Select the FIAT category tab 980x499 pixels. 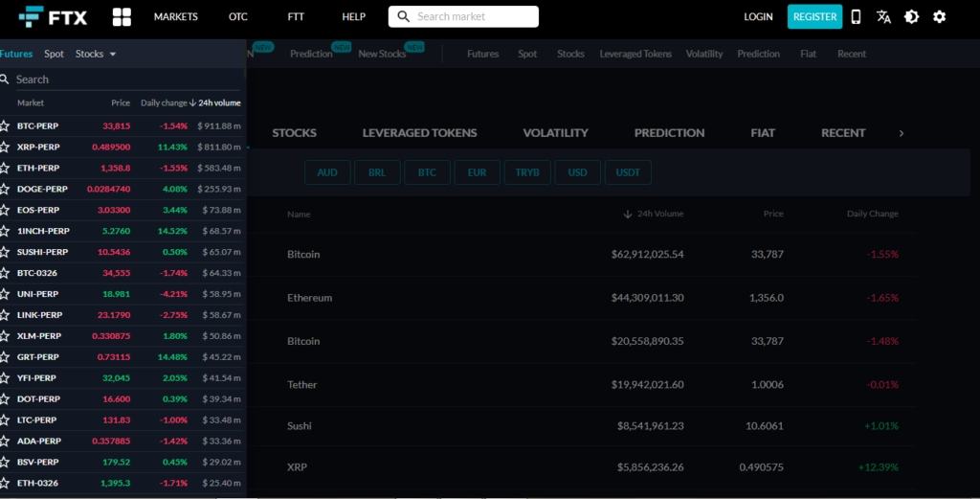(763, 132)
